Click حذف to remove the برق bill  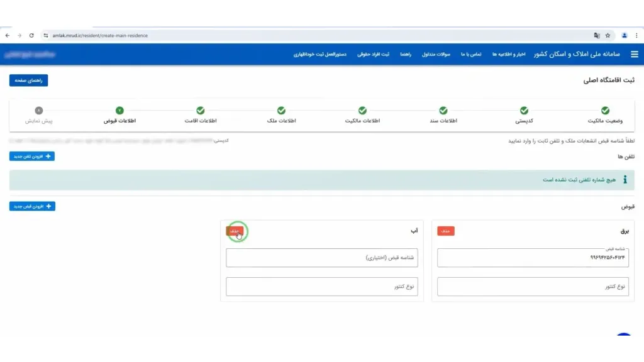[x=446, y=231]
